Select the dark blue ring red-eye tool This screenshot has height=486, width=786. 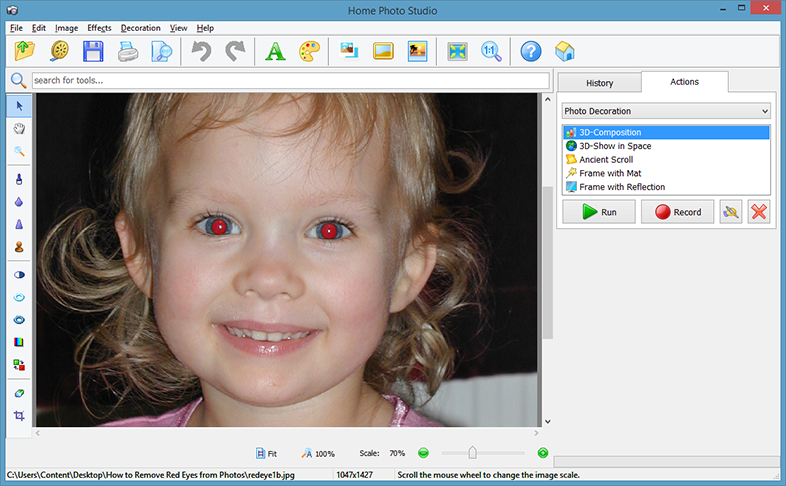point(19,320)
